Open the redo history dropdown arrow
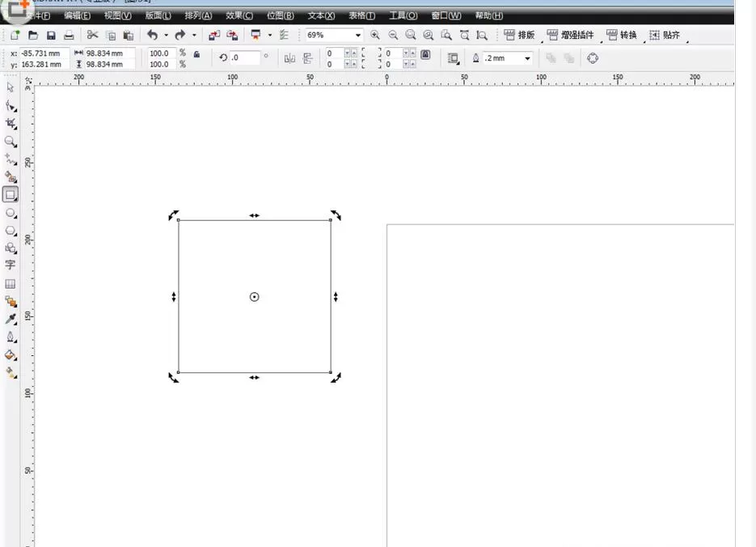The width and height of the screenshot is (756, 547). click(194, 36)
